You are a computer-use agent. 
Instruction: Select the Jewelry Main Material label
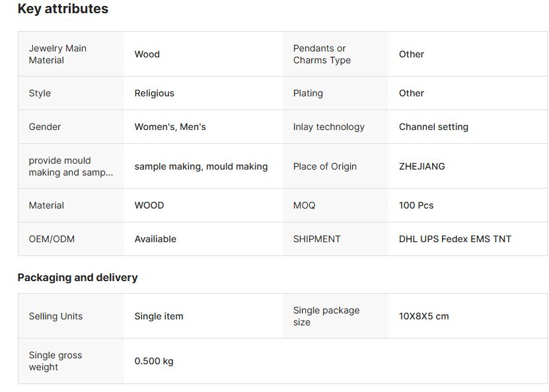point(57,54)
